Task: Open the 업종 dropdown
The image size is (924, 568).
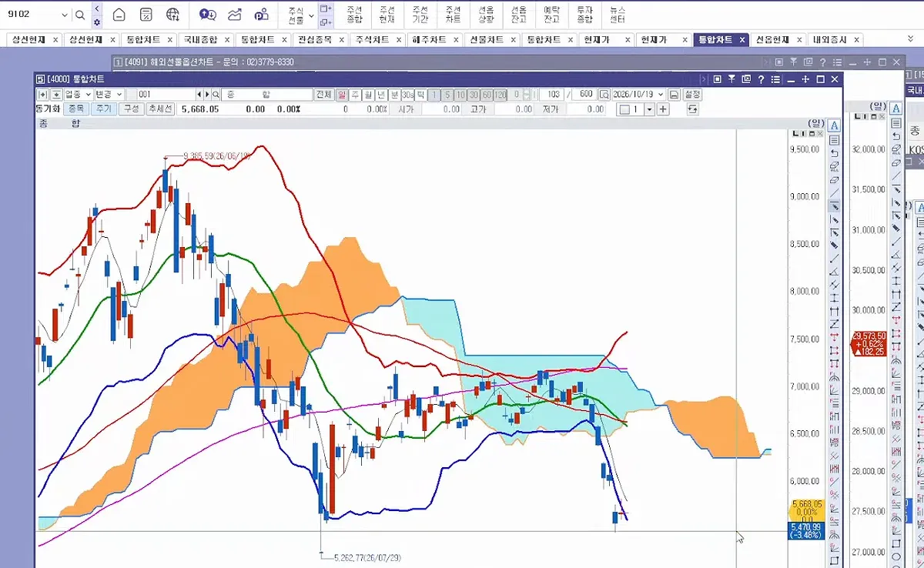Action: [x=77, y=95]
